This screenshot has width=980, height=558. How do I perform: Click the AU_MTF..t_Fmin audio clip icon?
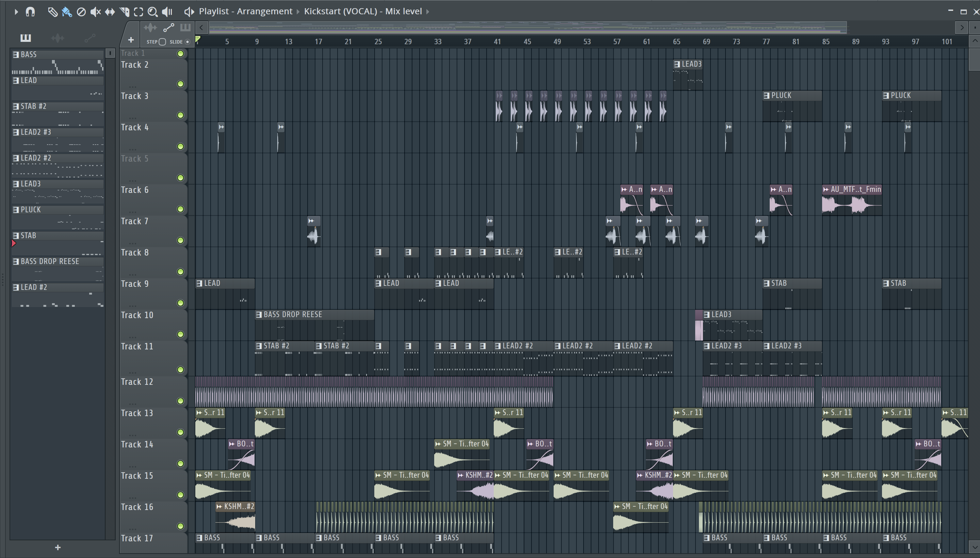826,189
